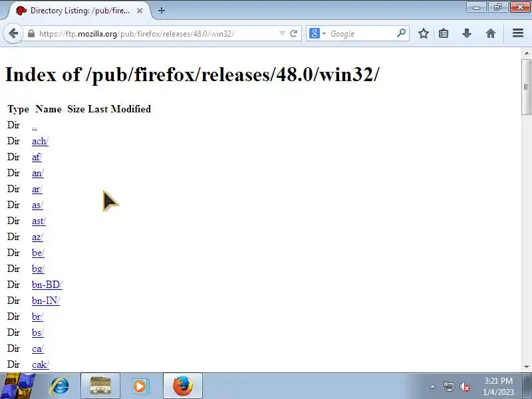
Task: Reload the page with the refresh icon
Action: pos(293,34)
